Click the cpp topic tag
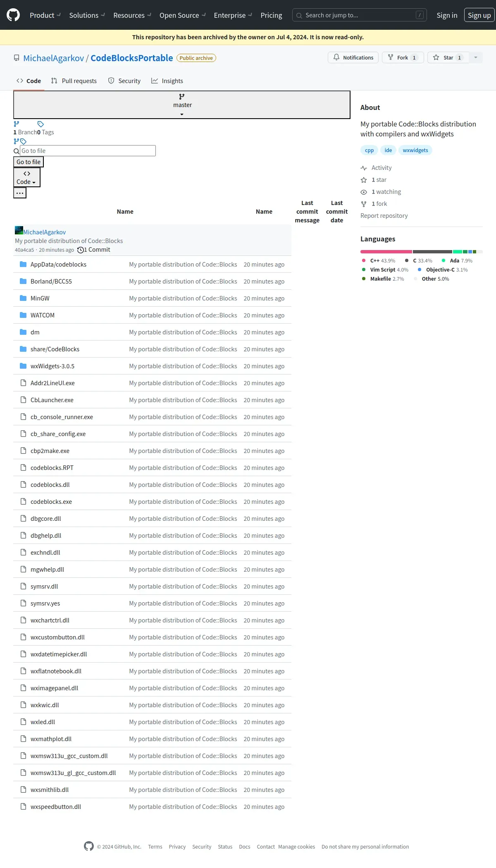The width and height of the screenshot is (496, 868). 369,150
